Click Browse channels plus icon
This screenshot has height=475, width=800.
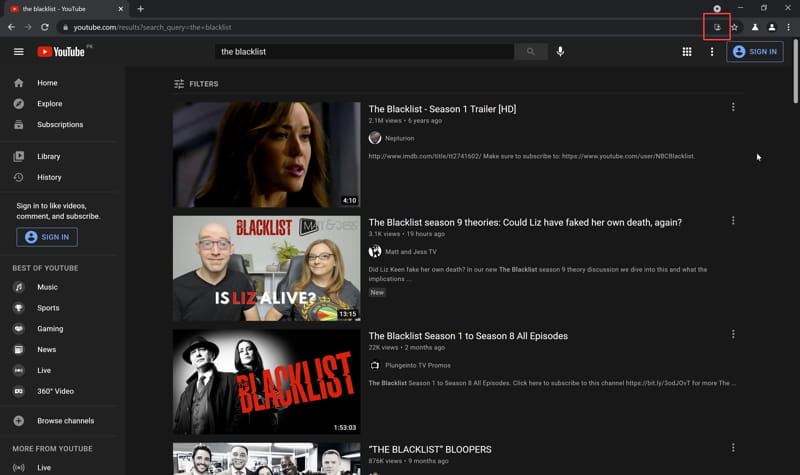(19, 421)
